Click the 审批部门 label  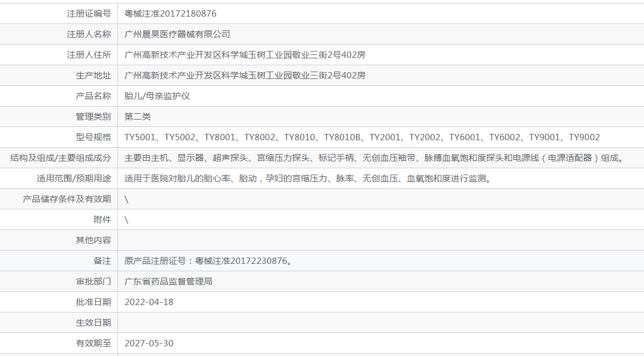click(x=93, y=282)
